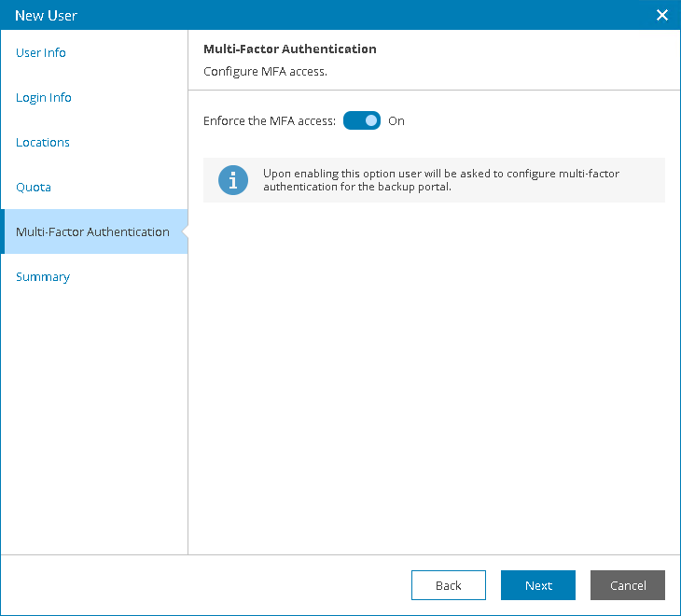Jump to the Summary step
681x616 pixels.
point(43,277)
